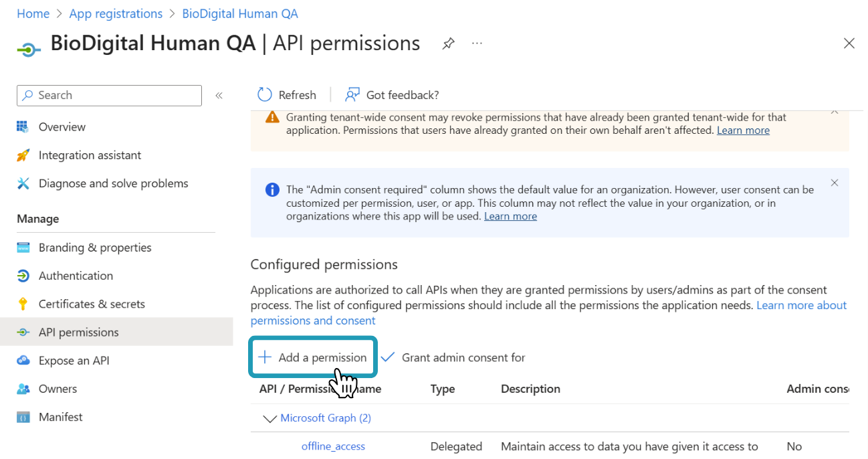Click the Authentication arrow-circle icon
This screenshot has height=459, width=868.
(23, 276)
